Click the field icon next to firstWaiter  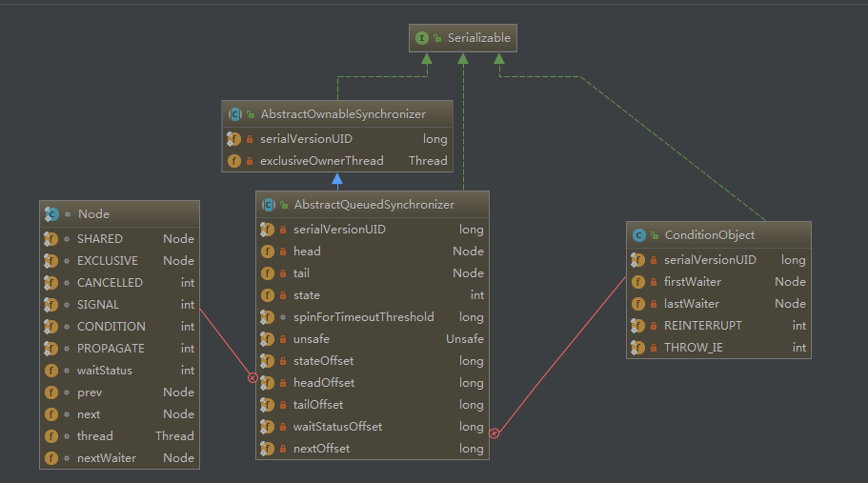[x=638, y=282]
